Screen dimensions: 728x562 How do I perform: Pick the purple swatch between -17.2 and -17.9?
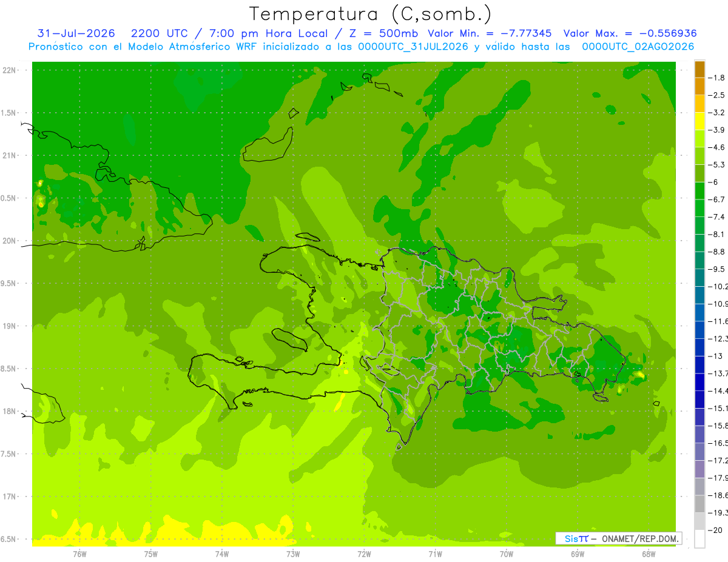pos(699,469)
